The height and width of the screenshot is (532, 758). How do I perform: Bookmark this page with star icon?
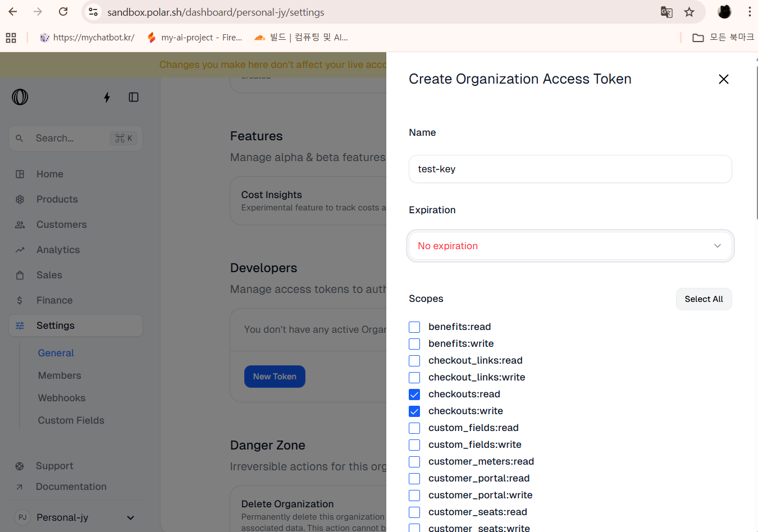(x=689, y=12)
